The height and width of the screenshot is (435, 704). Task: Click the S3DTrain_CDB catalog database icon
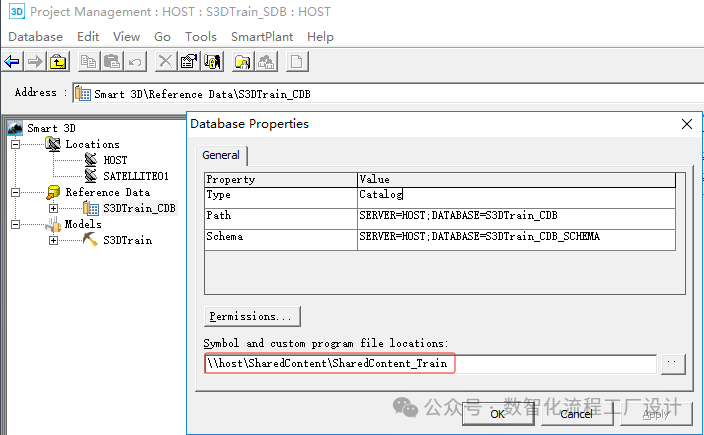tap(91, 208)
